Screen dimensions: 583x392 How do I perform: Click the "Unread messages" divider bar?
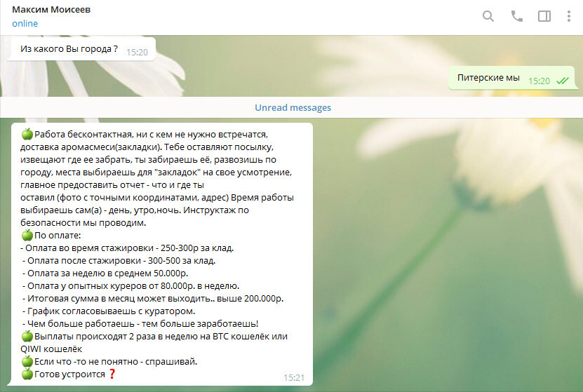[292, 107]
